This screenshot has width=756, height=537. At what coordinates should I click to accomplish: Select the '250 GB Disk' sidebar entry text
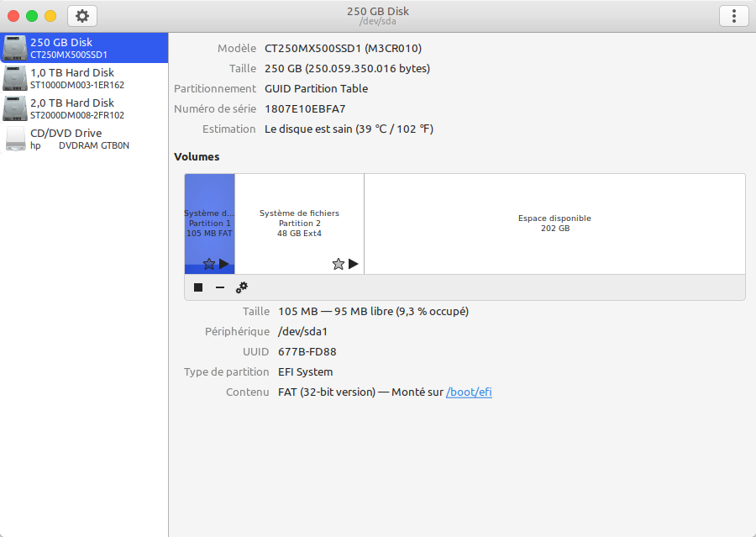(61, 43)
